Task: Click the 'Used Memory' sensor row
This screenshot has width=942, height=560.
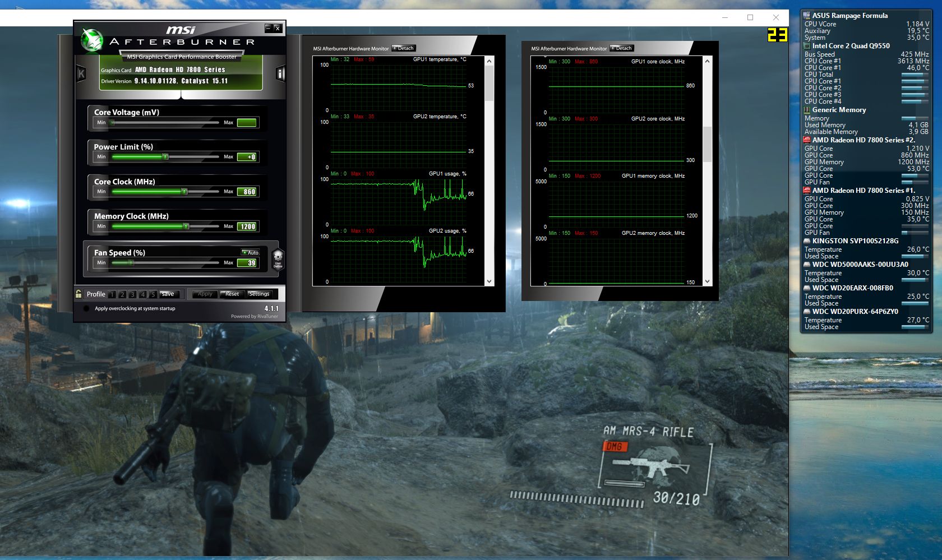Action: point(866,125)
